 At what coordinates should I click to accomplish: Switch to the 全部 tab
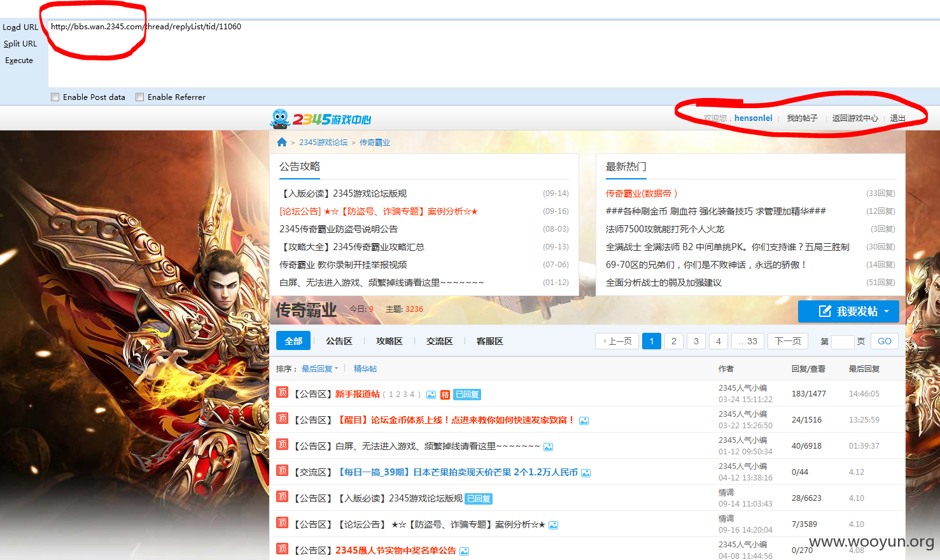[293, 341]
